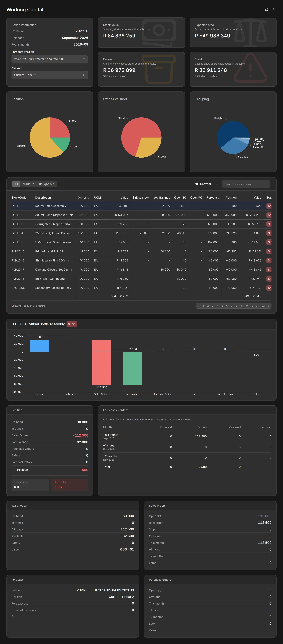Sort by the StockCode column header
This screenshot has height=644, width=283.
pos(19,198)
